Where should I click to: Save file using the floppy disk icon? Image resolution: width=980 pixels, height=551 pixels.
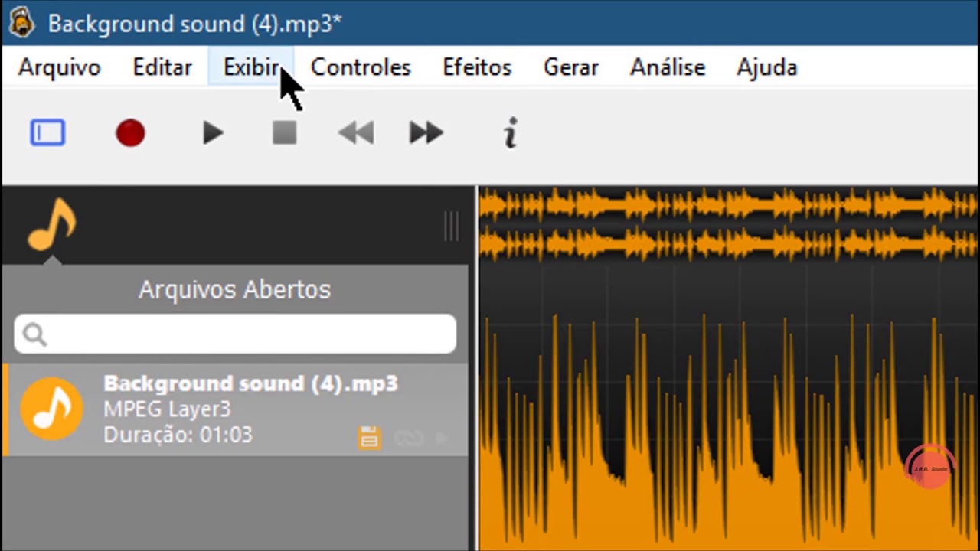point(369,438)
